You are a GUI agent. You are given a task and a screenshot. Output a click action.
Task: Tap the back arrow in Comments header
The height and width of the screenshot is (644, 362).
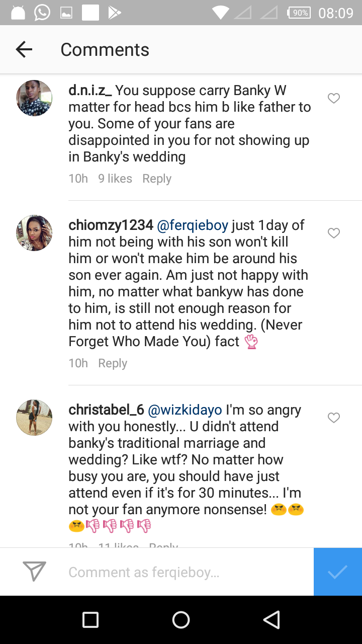point(24,49)
